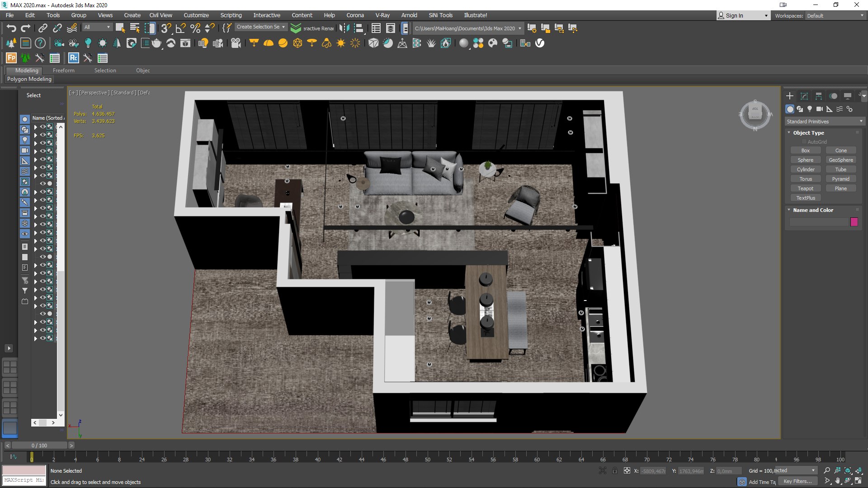Switch to the Freeform ribbon tab

tap(64, 70)
